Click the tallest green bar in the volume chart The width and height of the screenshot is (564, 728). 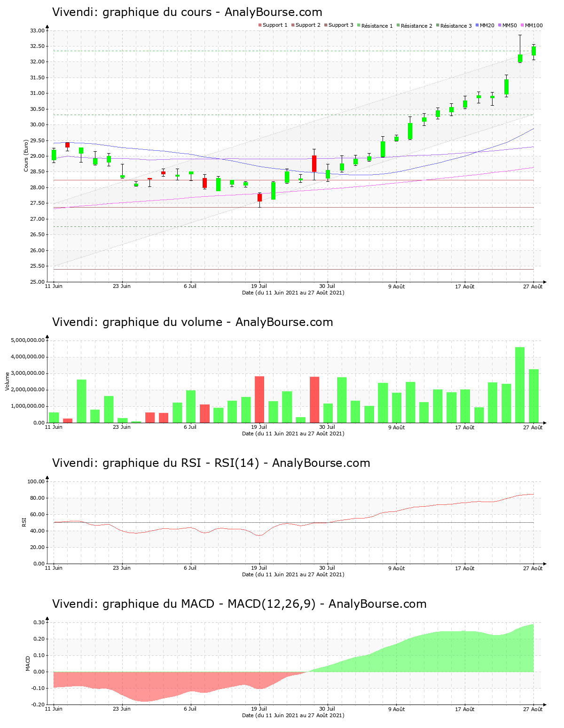(520, 385)
